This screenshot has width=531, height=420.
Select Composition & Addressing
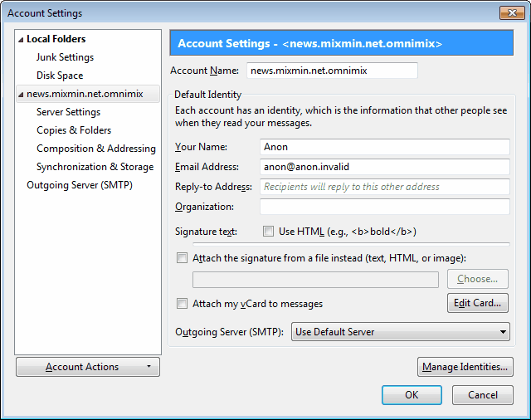96,149
